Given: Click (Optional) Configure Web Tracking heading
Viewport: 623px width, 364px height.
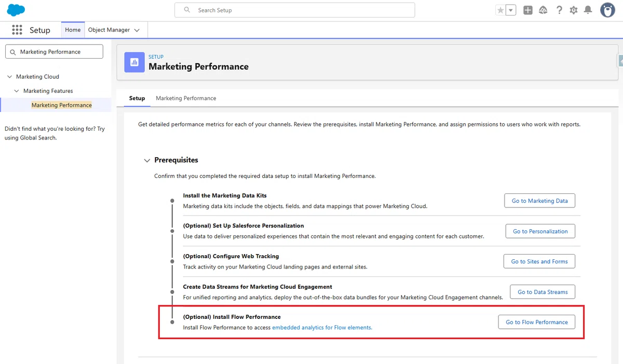Looking at the screenshot, I should point(231,256).
